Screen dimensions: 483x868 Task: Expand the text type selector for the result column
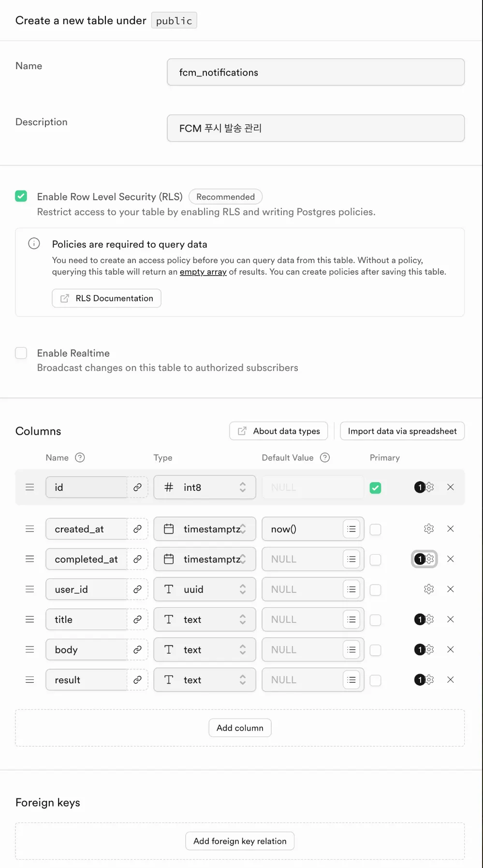(205, 680)
